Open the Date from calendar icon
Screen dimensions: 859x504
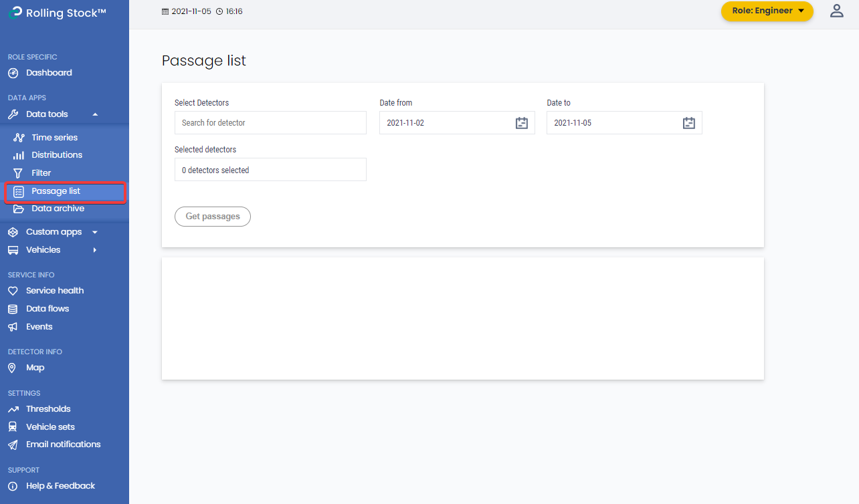tap(522, 123)
